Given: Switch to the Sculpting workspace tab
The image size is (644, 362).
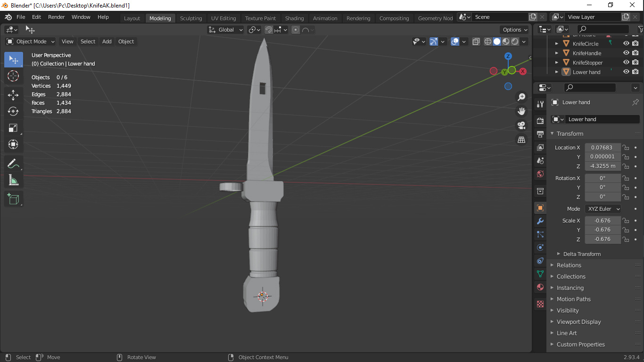Looking at the screenshot, I should point(191,18).
